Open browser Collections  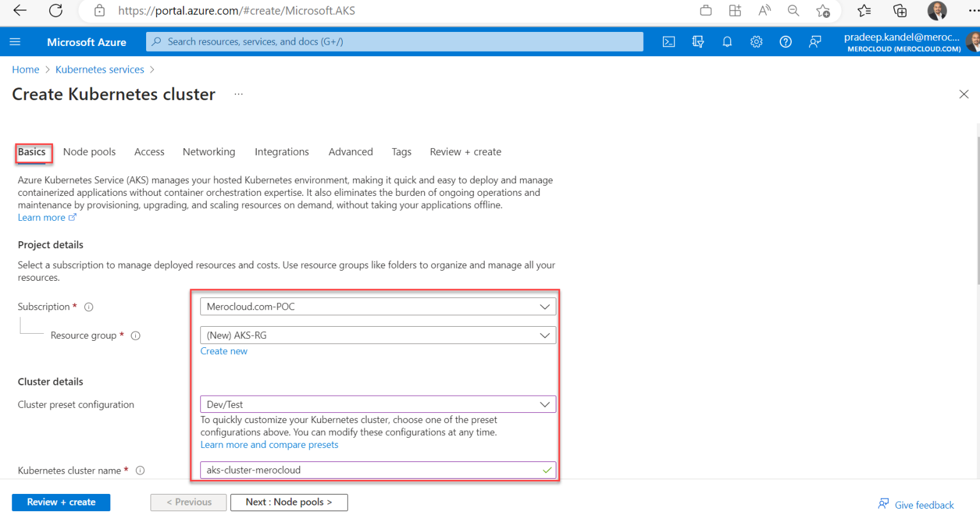tap(900, 11)
